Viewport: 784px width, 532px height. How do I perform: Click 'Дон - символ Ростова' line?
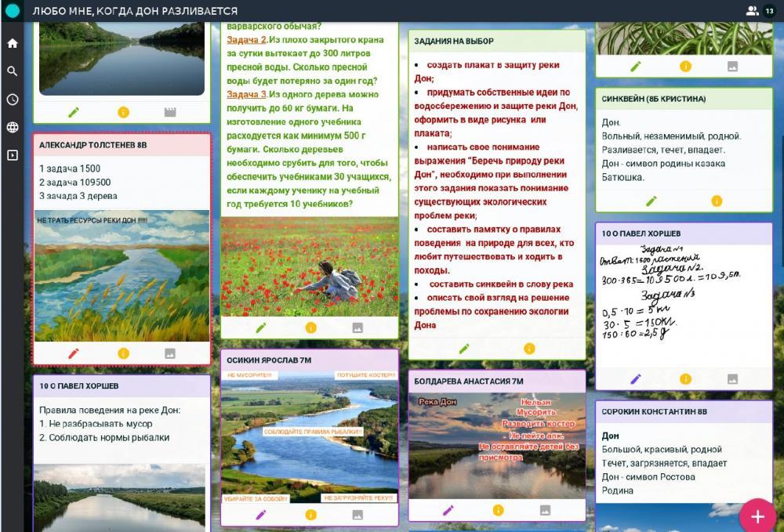[x=648, y=477]
